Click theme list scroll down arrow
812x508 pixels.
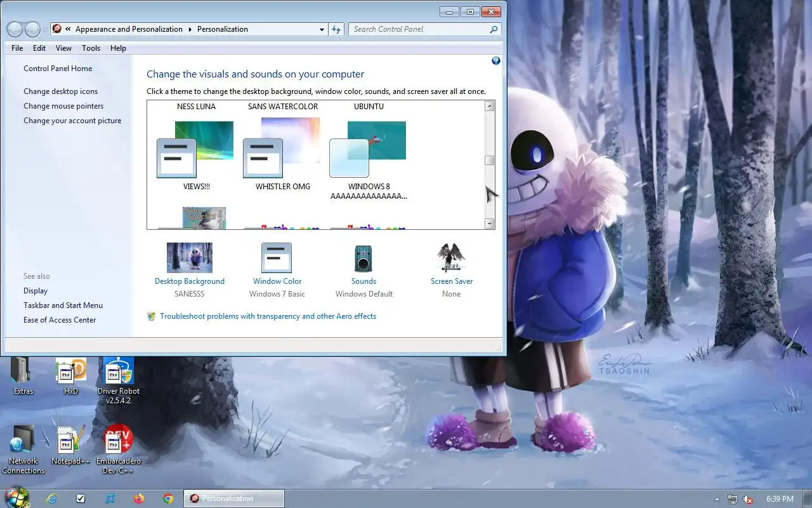489,224
